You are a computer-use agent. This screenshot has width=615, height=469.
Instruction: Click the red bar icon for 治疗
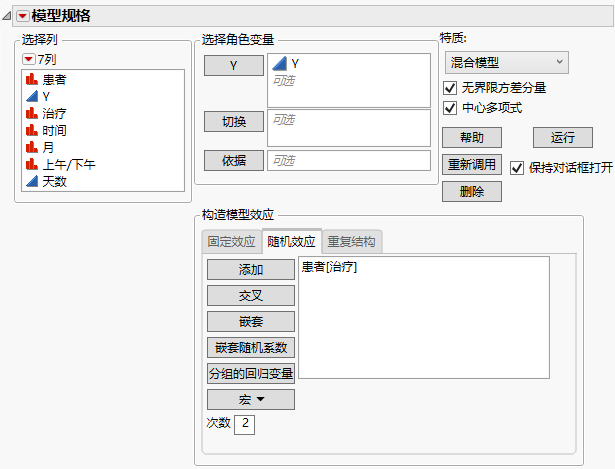32,113
